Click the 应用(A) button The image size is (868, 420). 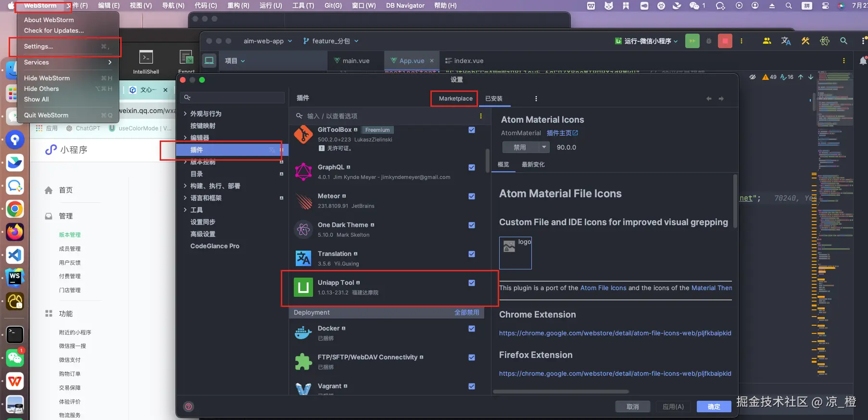673,407
